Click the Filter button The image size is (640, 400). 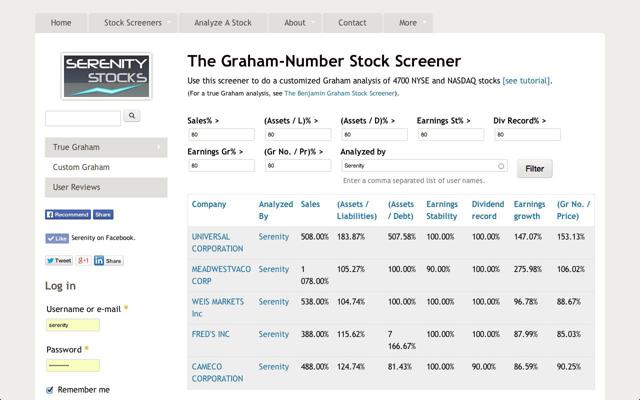534,169
